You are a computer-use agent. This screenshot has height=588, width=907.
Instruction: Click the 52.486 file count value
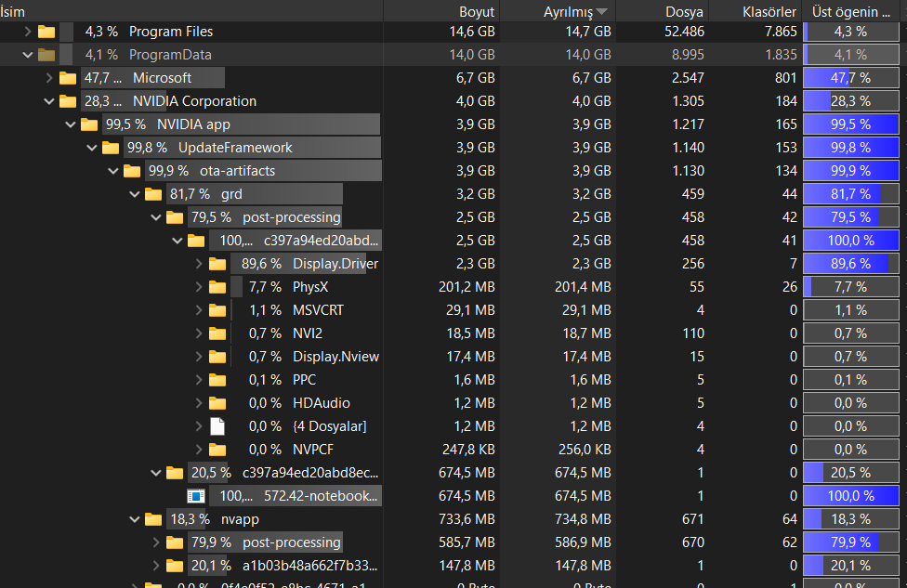(x=684, y=32)
